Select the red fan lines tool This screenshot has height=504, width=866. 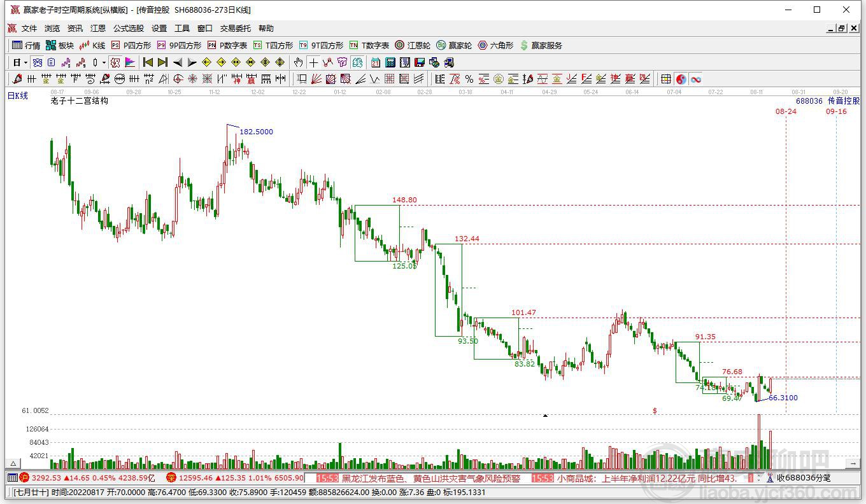316,79
